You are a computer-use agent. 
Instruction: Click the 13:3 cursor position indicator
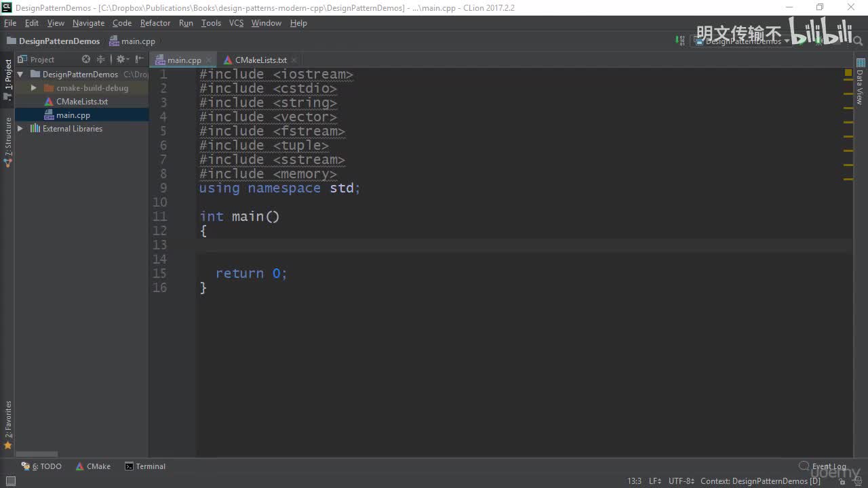634,481
